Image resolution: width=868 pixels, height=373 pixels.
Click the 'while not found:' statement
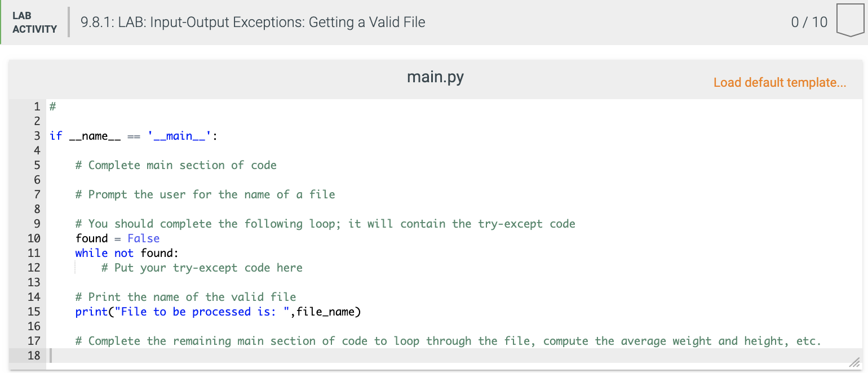click(127, 253)
